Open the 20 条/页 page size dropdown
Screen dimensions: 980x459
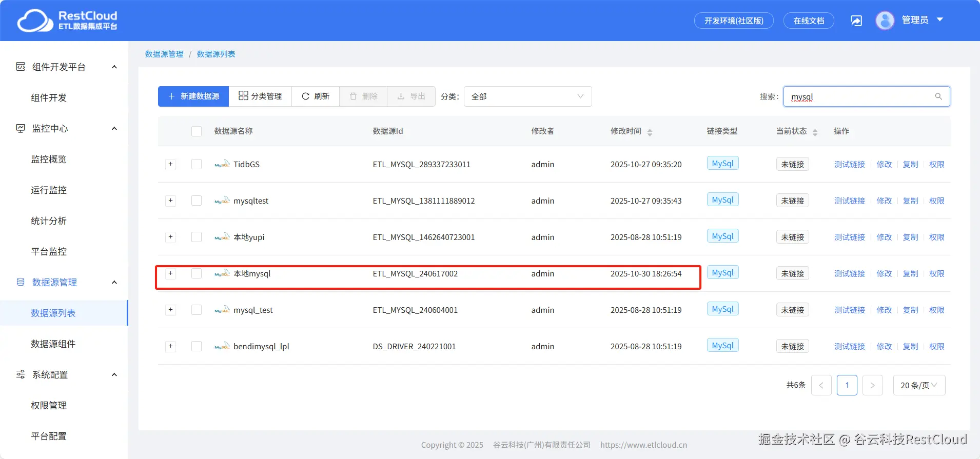pyautogui.click(x=919, y=385)
